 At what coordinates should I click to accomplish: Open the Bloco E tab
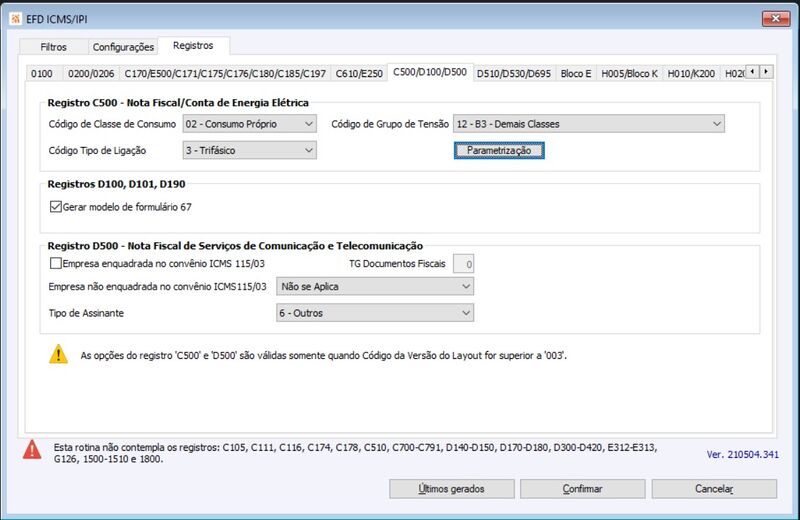click(576, 73)
